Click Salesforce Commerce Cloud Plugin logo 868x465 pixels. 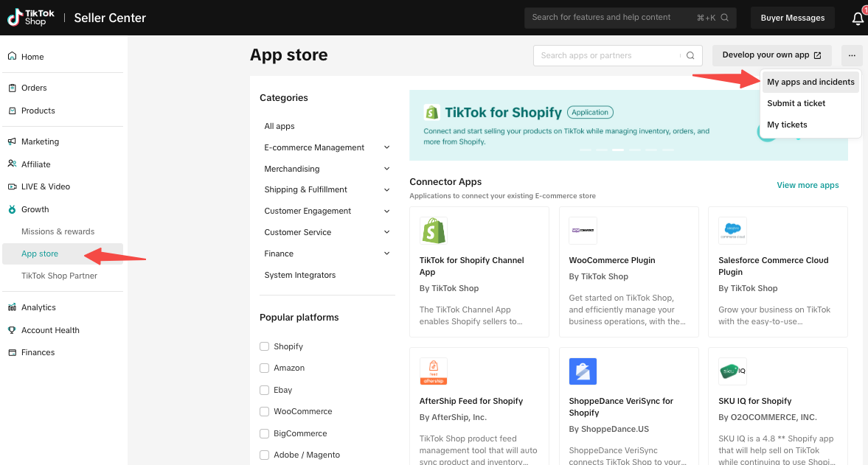[x=732, y=231]
